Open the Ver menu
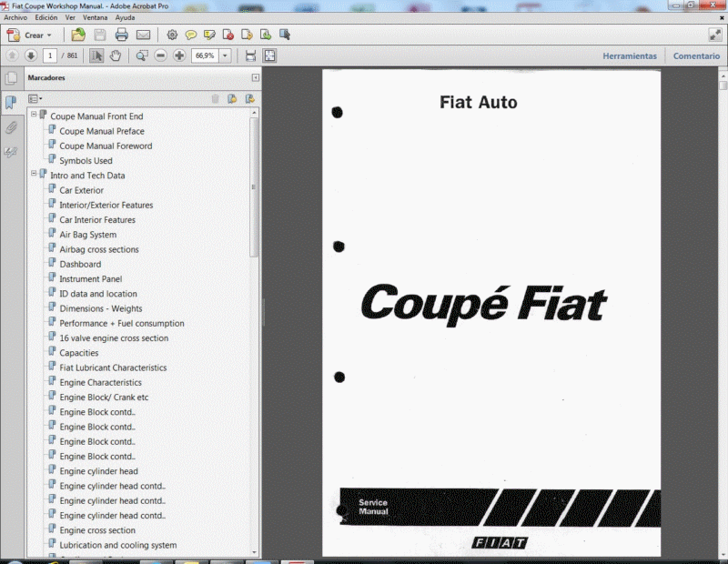 point(70,17)
